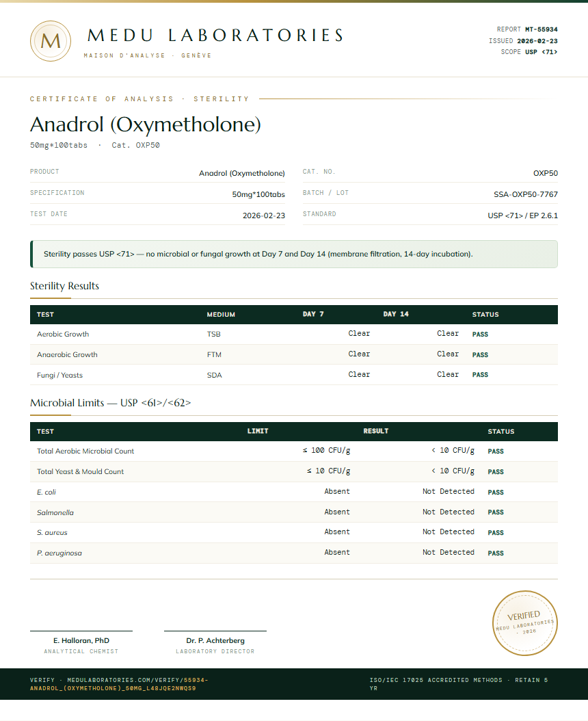Click the test date 2026-02-23 value

click(264, 215)
